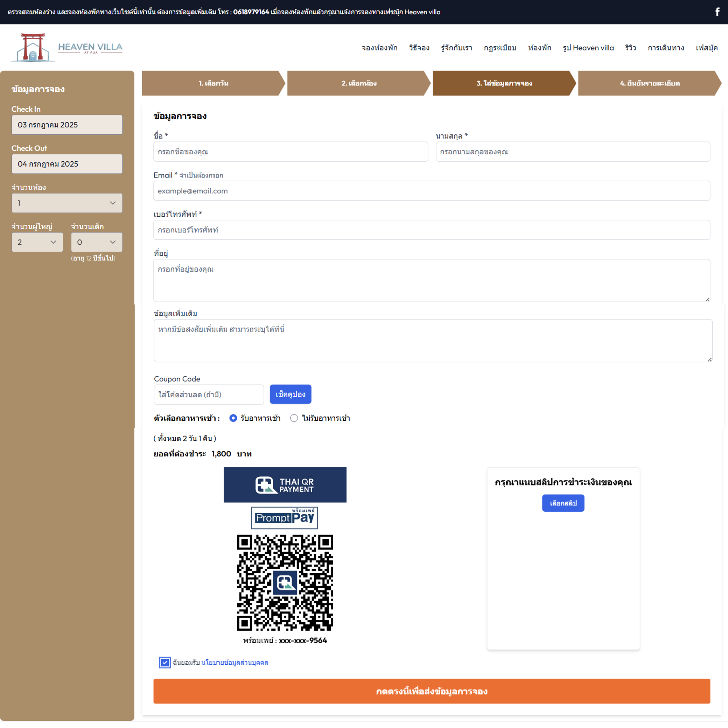Open the เฟสบุ๊ค menu item
The image size is (728, 728).
(707, 48)
